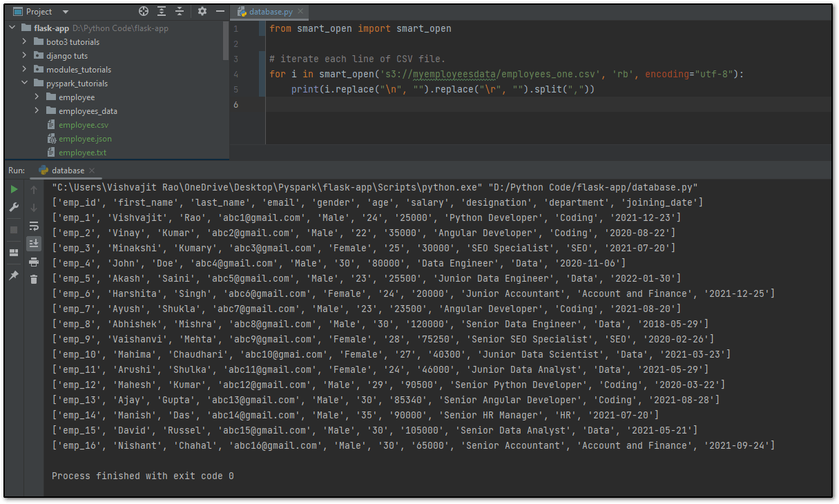Open run configuration settings with wrench icon
The width and height of the screenshot is (839, 504).
[13, 208]
